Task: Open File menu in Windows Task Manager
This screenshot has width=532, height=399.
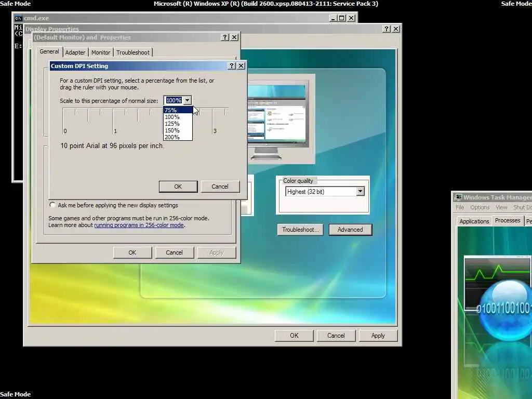Action: coord(460,207)
